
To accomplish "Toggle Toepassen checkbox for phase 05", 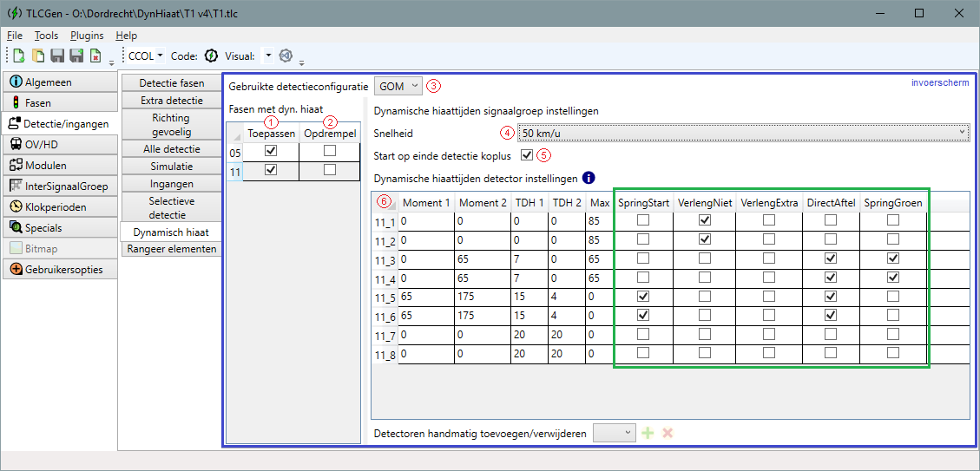I will [271, 151].
